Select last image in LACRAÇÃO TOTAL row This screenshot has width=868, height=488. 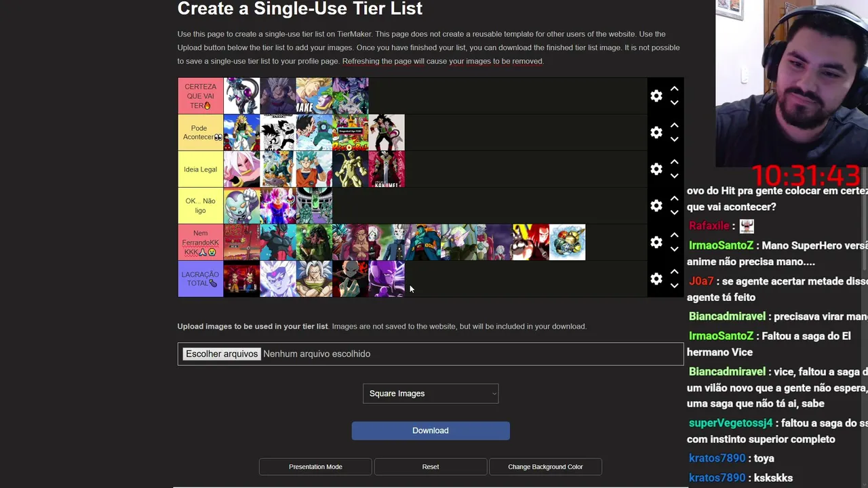(387, 279)
